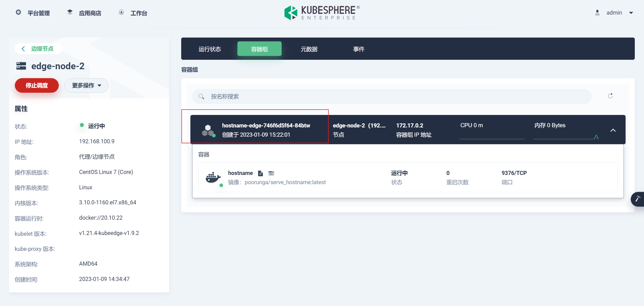This screenshot has height=306, width=644.
Task: Collapse the hostname-edge pod details
Action: pos(613,130)
